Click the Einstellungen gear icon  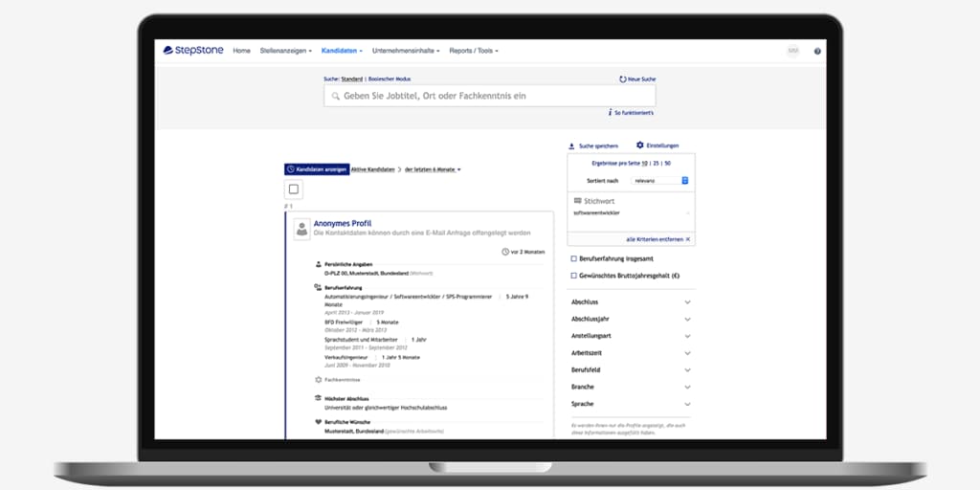(x=639, y=145)
